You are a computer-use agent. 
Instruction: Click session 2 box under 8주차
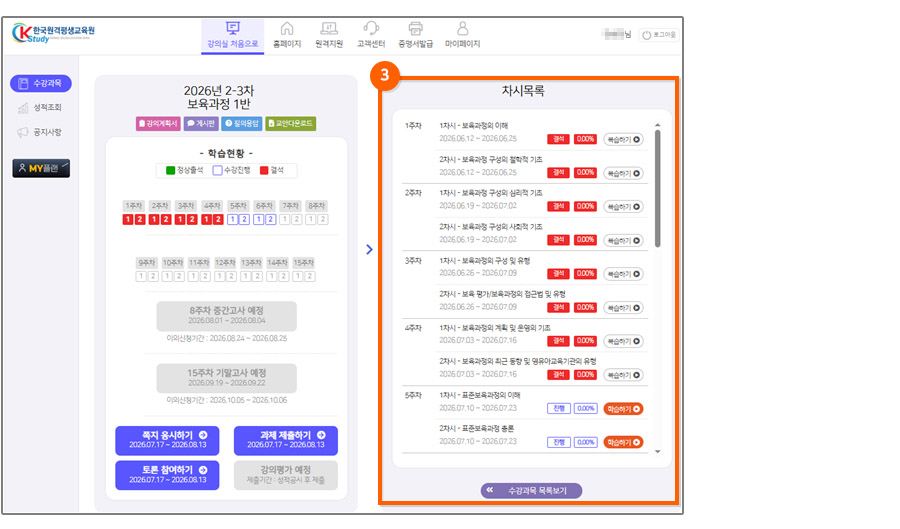pos(323,219)
